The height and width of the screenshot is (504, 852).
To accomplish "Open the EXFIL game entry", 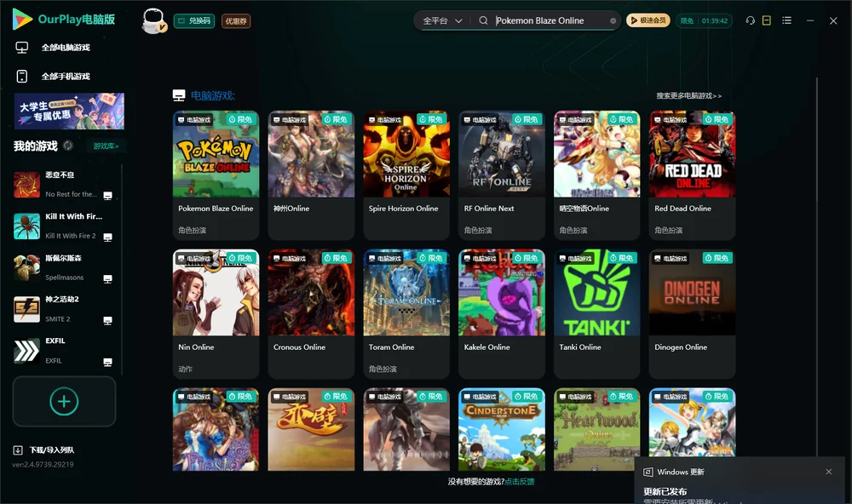I will point(63,351).
